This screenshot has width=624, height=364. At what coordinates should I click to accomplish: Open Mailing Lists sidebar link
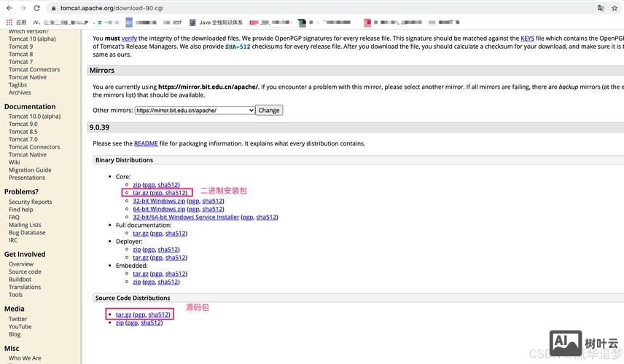pyautogui.click(x=25, y=225)
